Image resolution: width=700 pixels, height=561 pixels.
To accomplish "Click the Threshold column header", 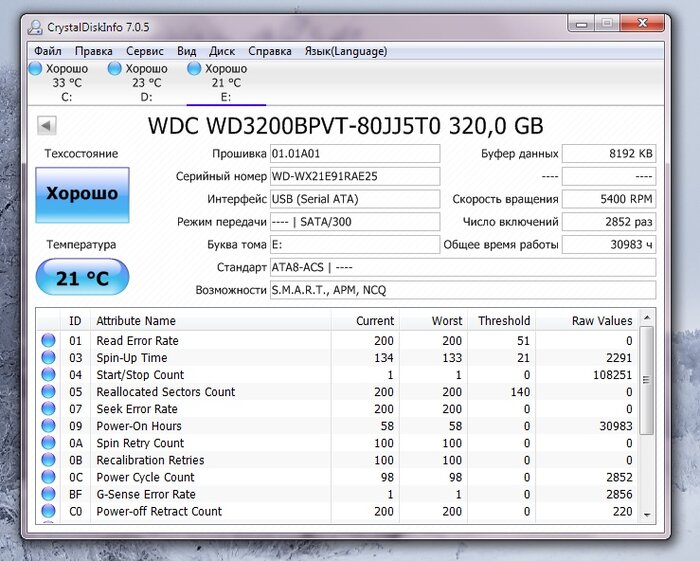I will [x=502, y=321].
